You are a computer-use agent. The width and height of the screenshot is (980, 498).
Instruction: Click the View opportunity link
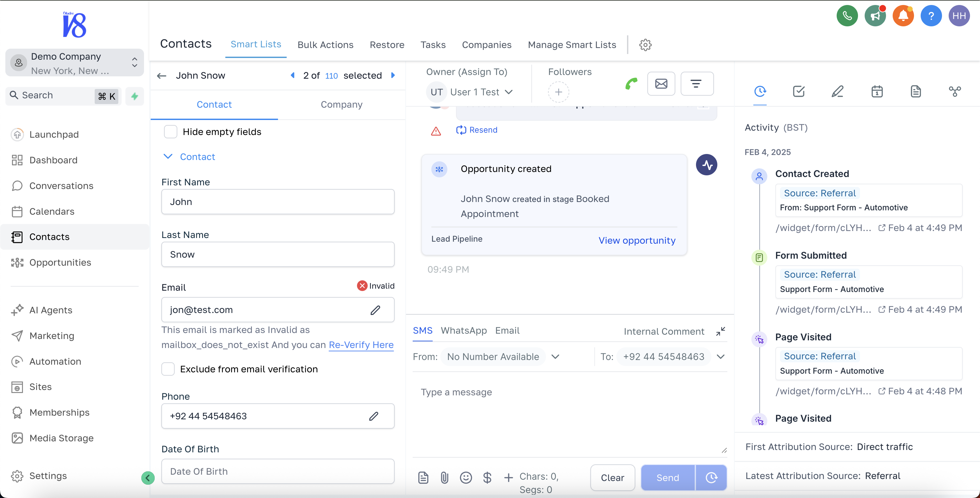pyautogui.click(x=637, y=240)
